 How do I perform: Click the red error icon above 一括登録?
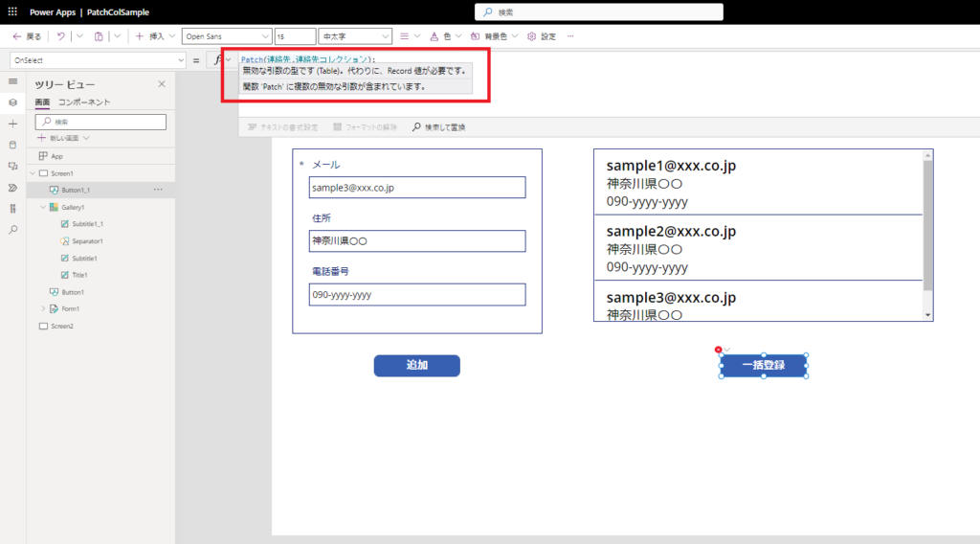[718, 350]
